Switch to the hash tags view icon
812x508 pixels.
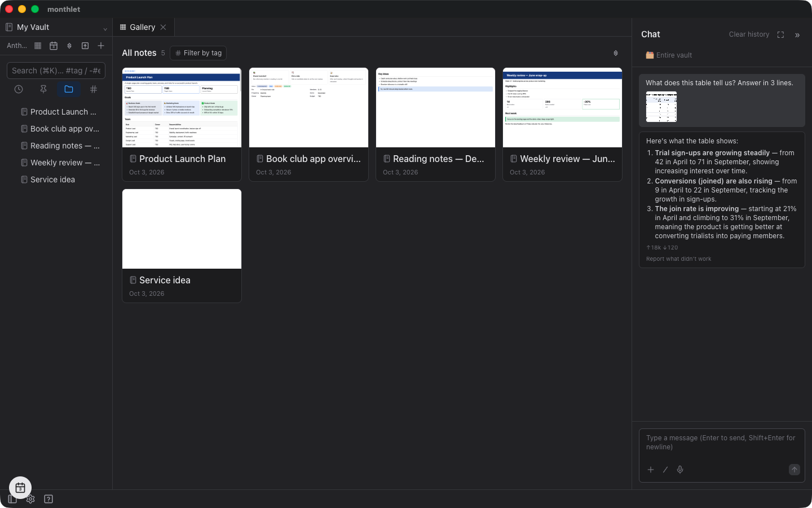point(94,89)
